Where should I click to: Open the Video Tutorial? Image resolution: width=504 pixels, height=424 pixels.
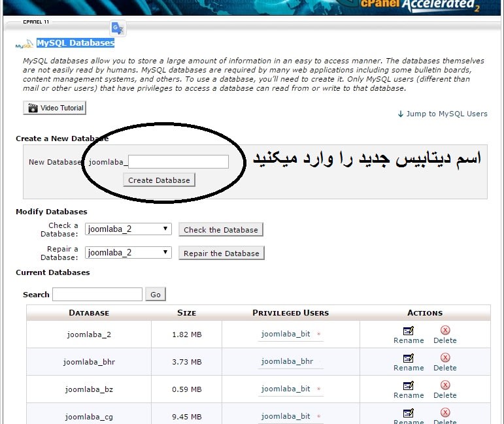pos(55,108)
